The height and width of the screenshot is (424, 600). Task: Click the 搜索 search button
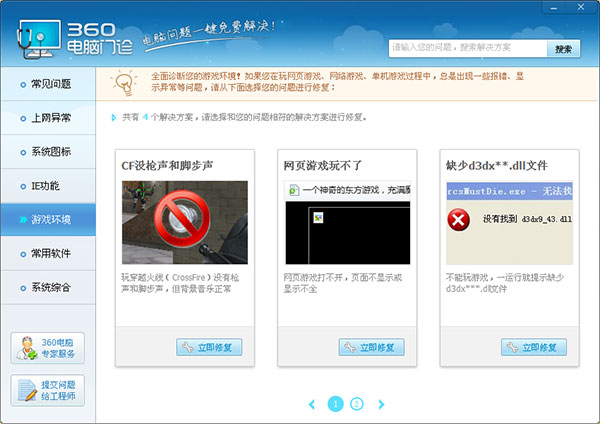(563, 49)
